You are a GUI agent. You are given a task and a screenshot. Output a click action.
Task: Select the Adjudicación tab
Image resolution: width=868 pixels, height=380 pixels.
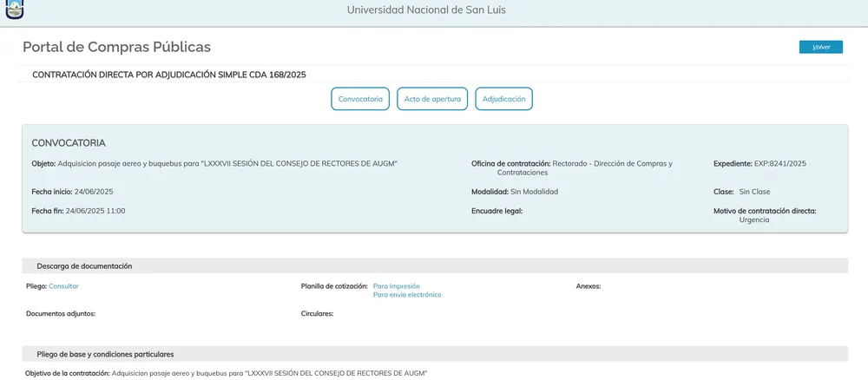503,99
